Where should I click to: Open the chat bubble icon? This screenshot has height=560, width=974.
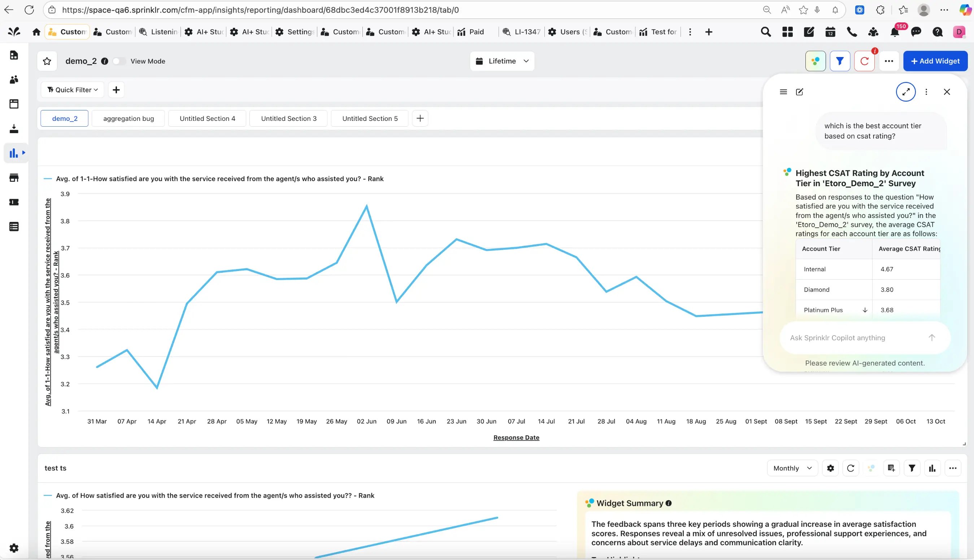tap(916, 32)
